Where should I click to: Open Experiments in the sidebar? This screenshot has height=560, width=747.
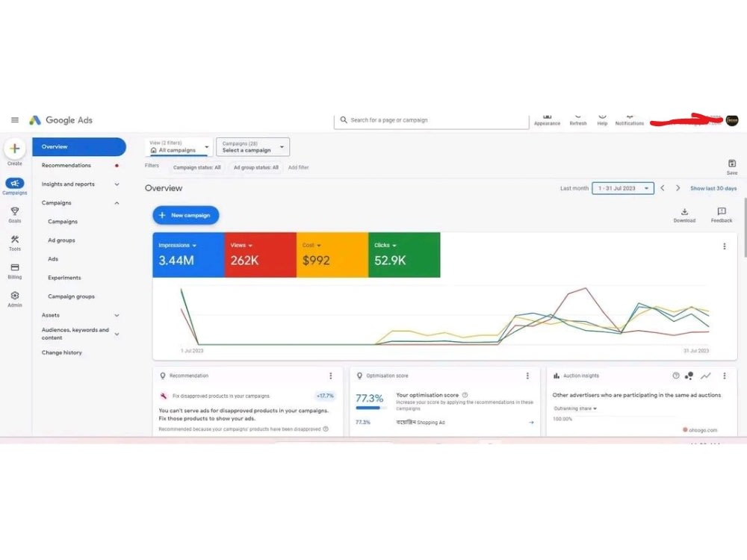64,278
